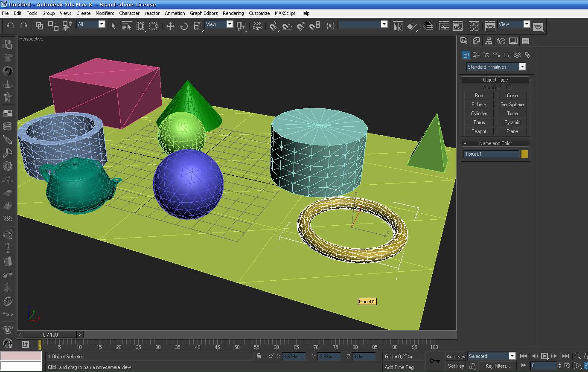The width and height of the screenshot is (588, 372).
Task: Click the Unlink Selection icon
Action: (53, 26)
